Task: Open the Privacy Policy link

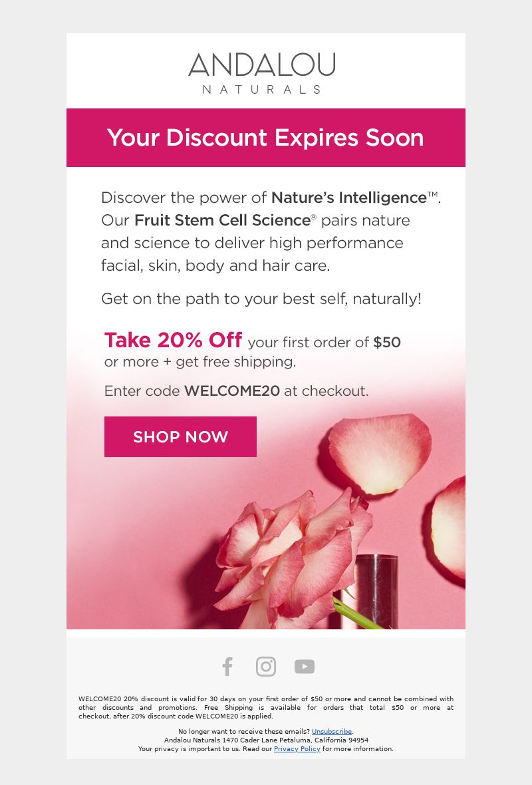Action: pos(297,749)
